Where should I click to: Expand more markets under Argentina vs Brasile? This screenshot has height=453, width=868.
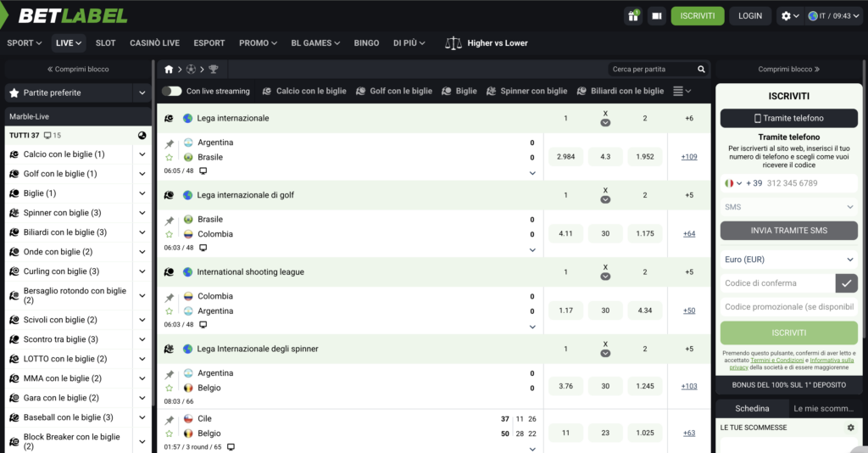pyautogui.click(x=532, y=173)
